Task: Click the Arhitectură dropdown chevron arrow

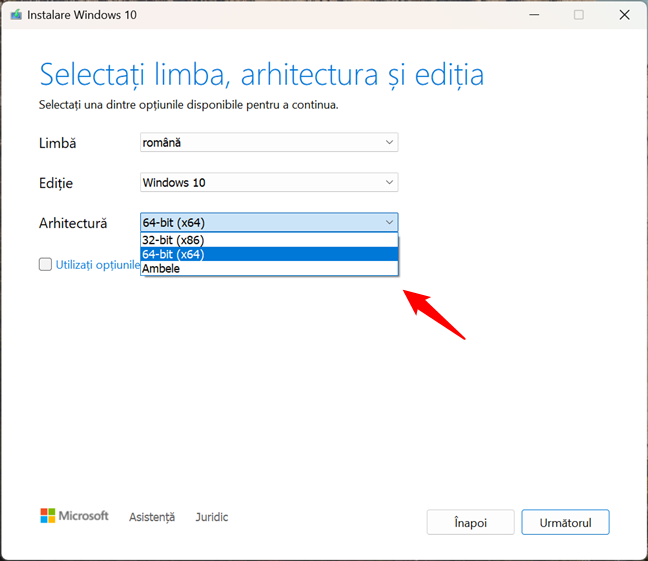Action: tap(389, 222)
